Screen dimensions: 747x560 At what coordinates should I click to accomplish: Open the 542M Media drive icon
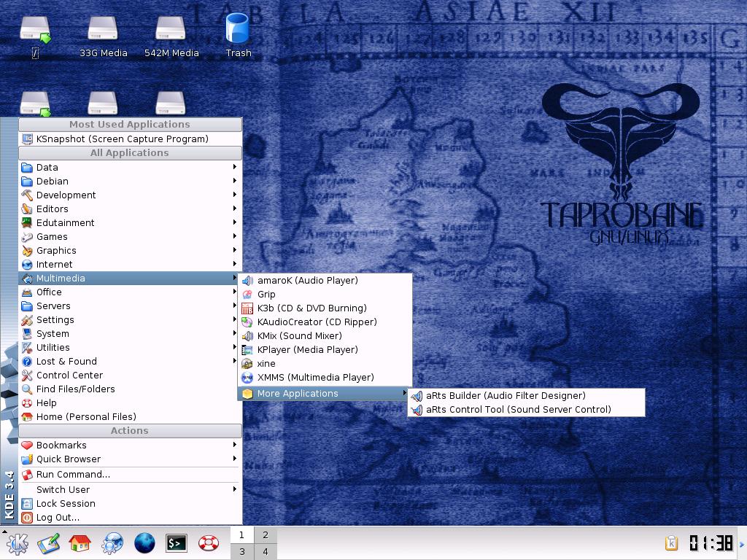point(171,36)
